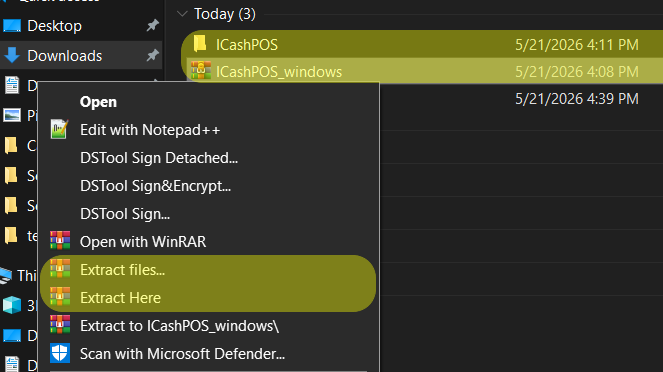The height and width of the screenshot is (372, 663).
Task: Select the ICashPOS_windows archive file
Action: (424, 71)
